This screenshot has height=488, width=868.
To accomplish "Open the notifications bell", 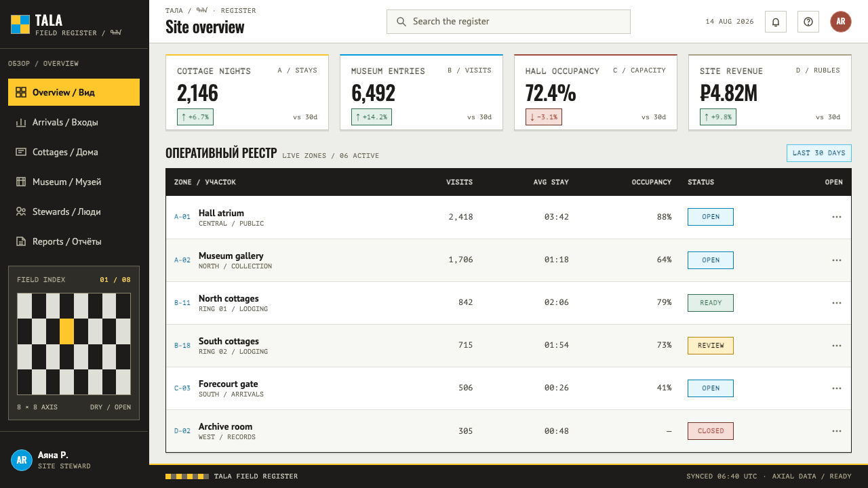I will pos(776,22).
